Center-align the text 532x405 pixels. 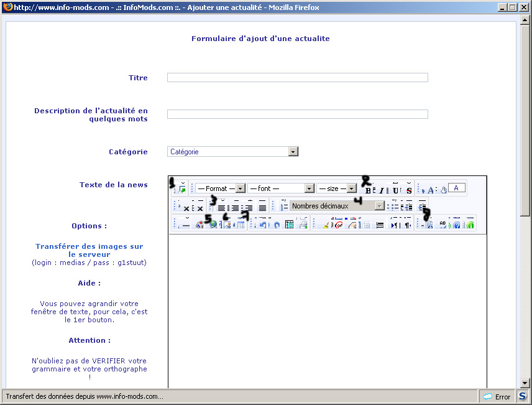point(235,207)
